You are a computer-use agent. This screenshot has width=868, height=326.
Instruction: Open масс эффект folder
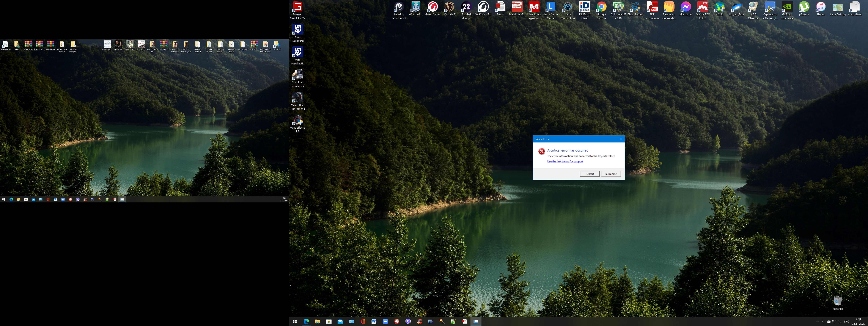tap(243, 46)
